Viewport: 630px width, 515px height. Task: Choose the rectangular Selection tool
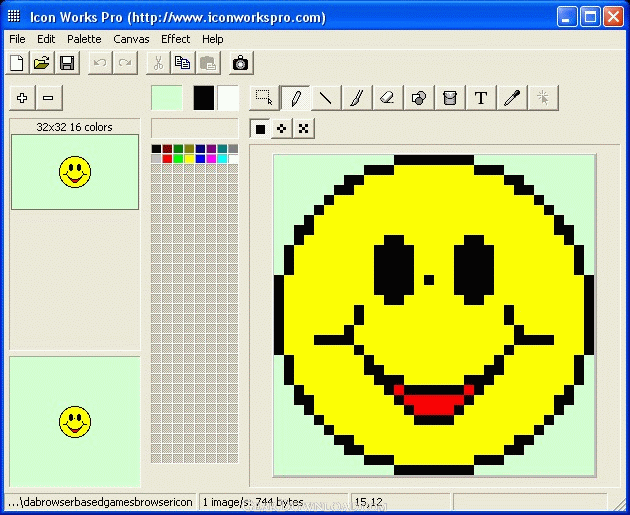pos(264,98)
